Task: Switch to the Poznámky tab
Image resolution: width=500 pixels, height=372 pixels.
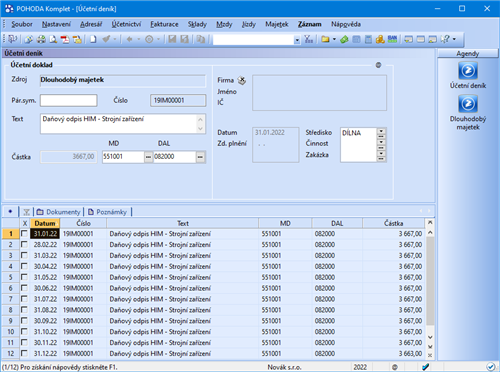Action: pyautogui.click(x=108, y=212)
